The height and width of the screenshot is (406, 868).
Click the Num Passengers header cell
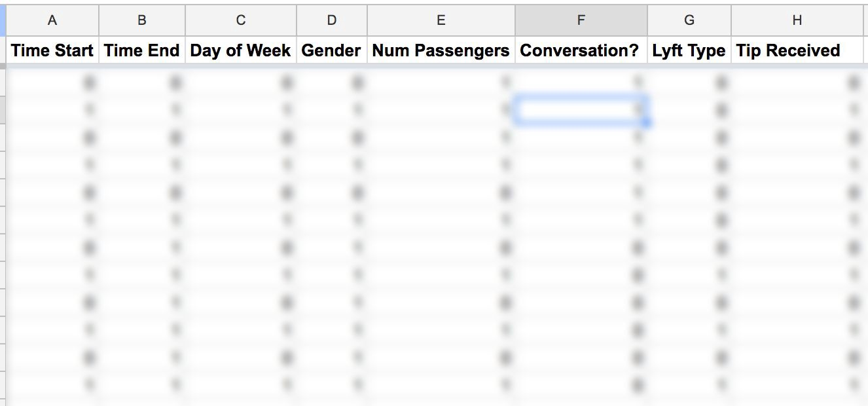[441, 50]
